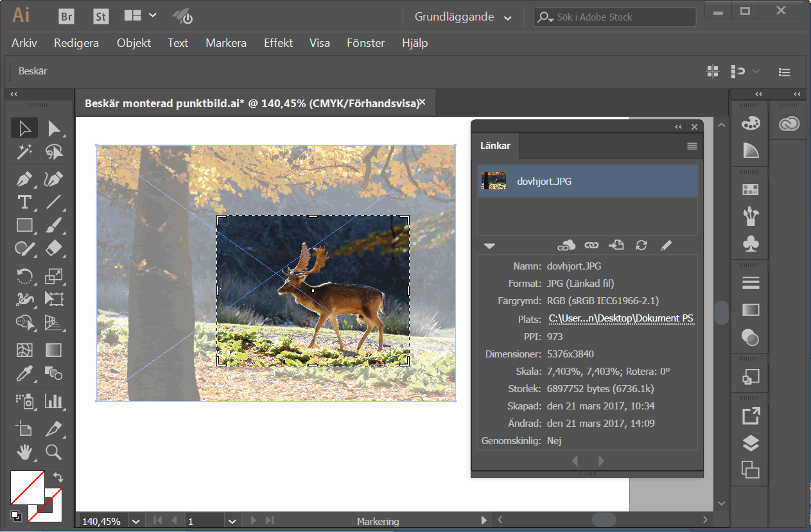
Task: Swap fill and stroke colors
Action: tap(58, 477)
